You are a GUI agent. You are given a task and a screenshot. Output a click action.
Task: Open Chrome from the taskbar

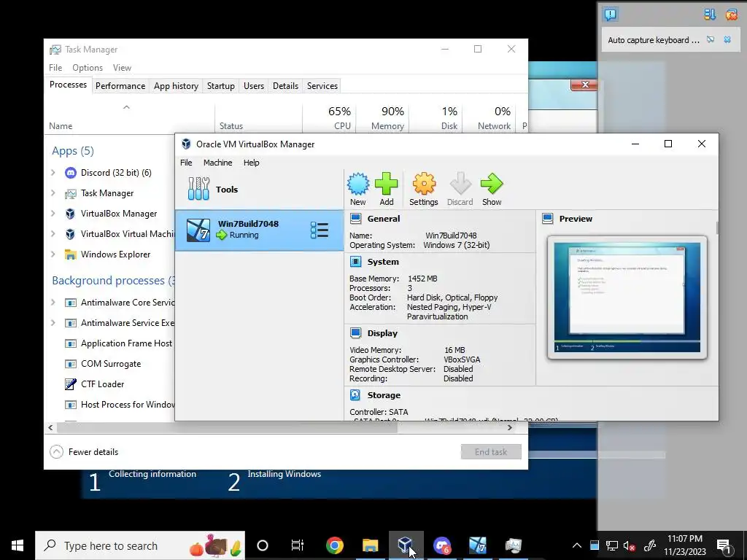[334, 545]
